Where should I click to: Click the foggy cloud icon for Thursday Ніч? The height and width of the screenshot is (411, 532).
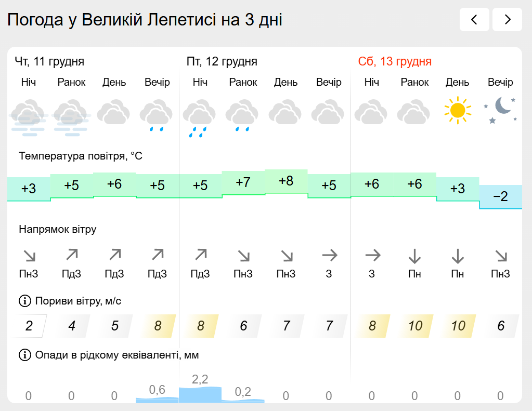pyautogui.click(x=29, y=117)
